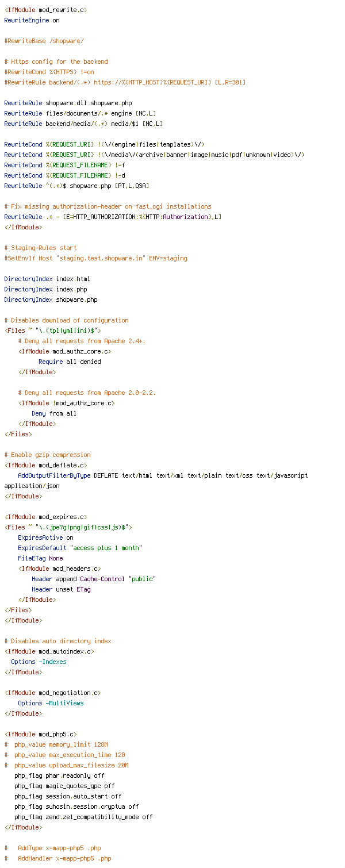345x868 pixels.
Task: Click the RewriteCond with engine|files|templates
Action: click(104, 144)
